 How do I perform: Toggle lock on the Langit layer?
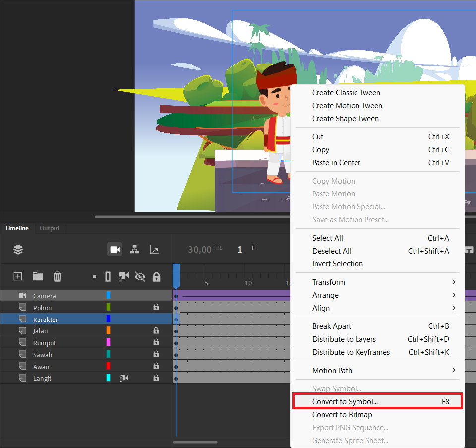[156, 378]
